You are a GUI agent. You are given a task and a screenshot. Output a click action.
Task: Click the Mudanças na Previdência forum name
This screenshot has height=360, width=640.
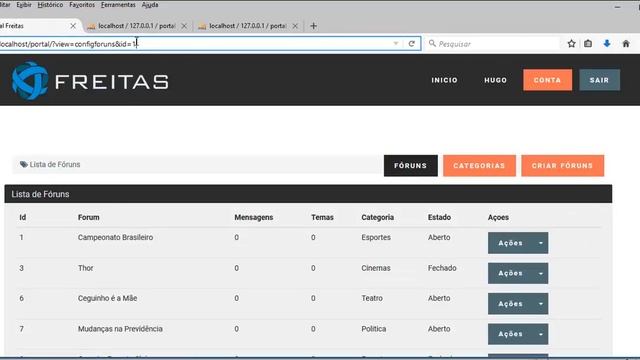click(x=120, y=329)
